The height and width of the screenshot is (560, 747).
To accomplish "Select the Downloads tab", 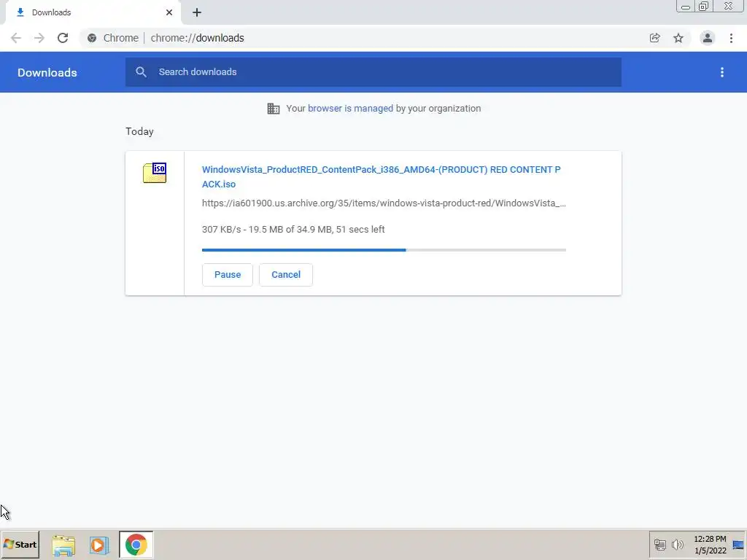I will 93,12.
